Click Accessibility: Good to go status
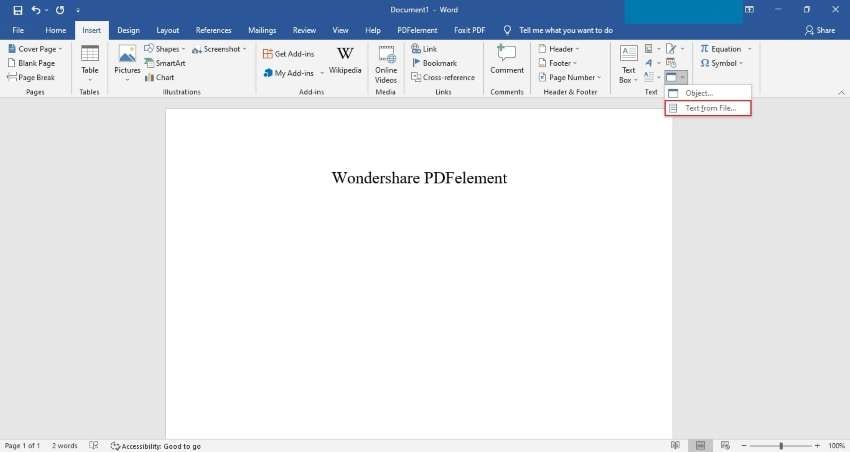Image resolution: width=850 pixels, height=452 pixels. point(156,446)
